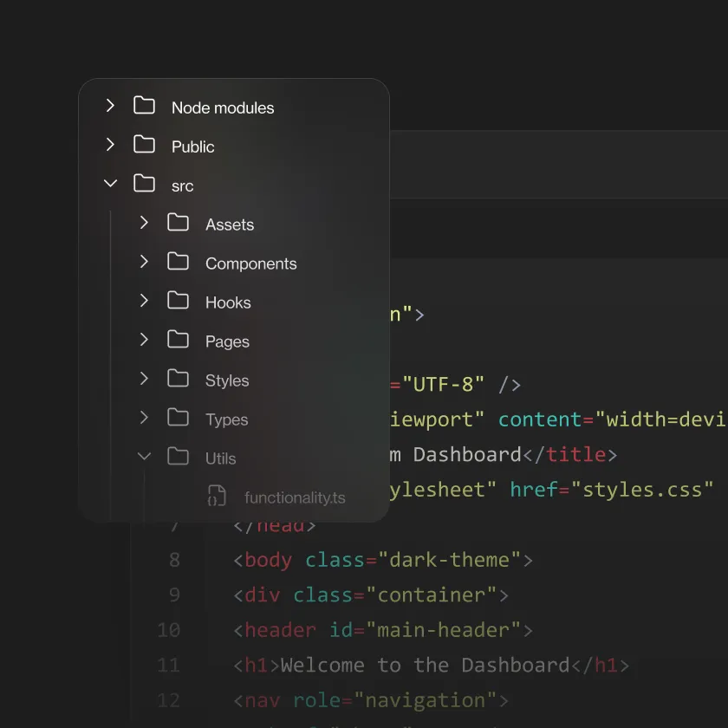Click the "container" class value in code

[x=432, y=595]
